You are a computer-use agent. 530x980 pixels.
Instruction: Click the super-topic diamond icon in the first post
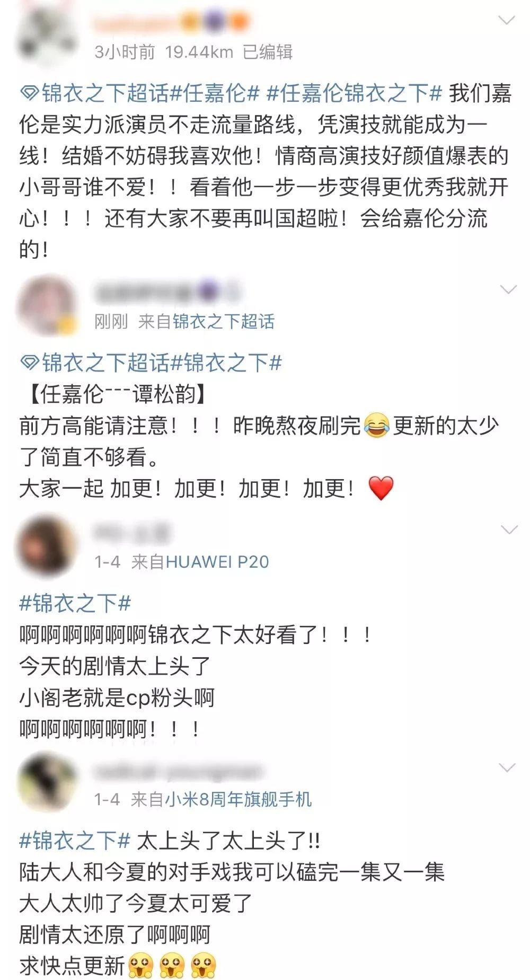click(29, 94)
